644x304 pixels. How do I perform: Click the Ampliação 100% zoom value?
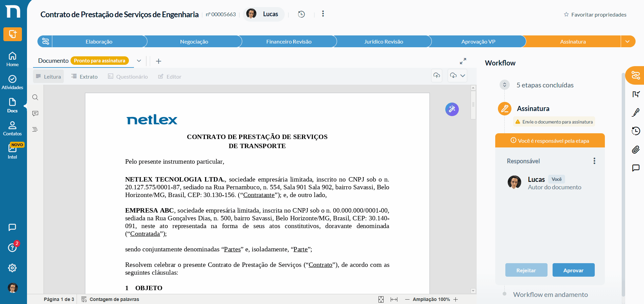[431, 300]
